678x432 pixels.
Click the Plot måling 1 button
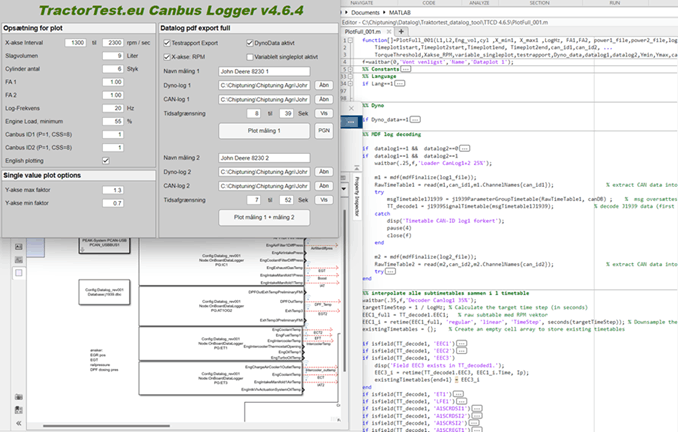[x=264, y=131]
